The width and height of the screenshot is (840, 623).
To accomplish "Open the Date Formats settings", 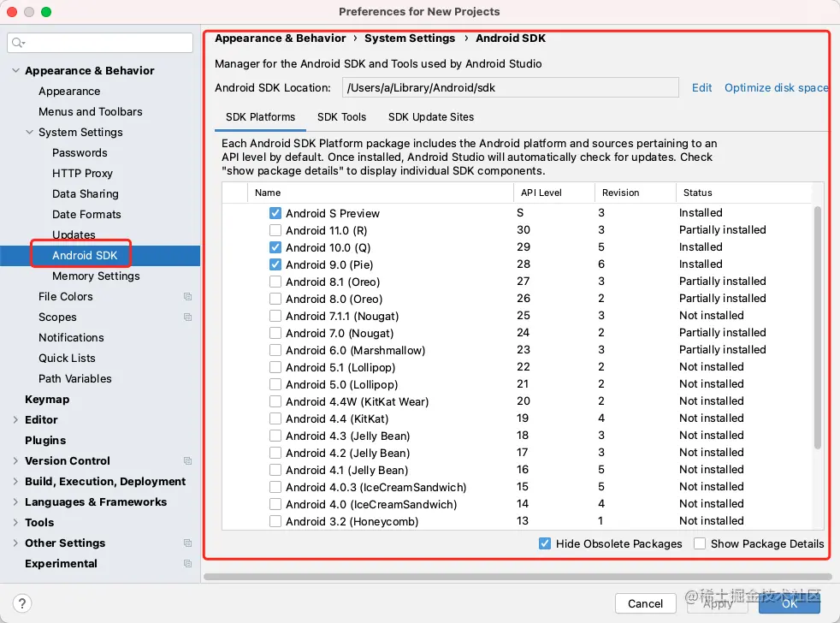I will [86, 215].
